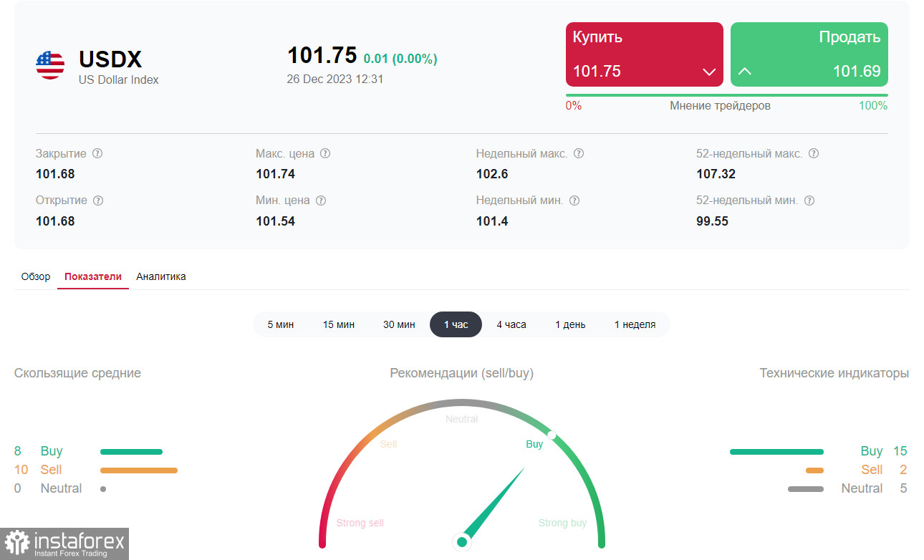Open help icon next to Открытие
The image size is (924, 560).
(x=98, y=201)
